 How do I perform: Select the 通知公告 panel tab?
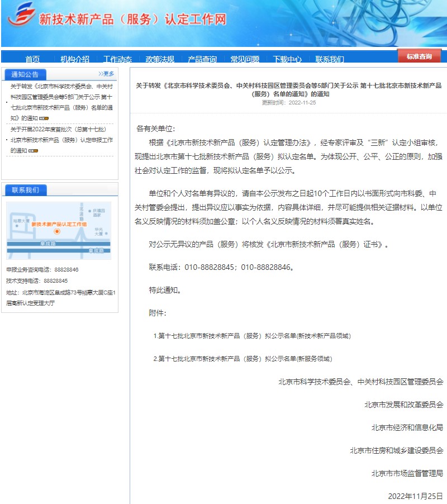point(25,74)
